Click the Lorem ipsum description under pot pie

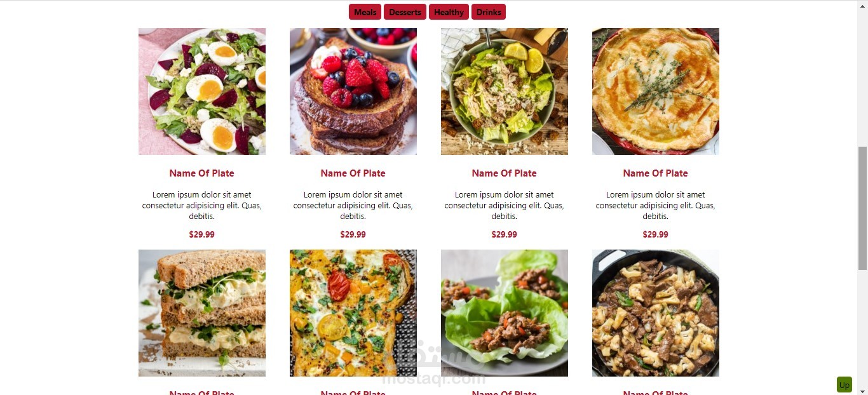(656, 206)
